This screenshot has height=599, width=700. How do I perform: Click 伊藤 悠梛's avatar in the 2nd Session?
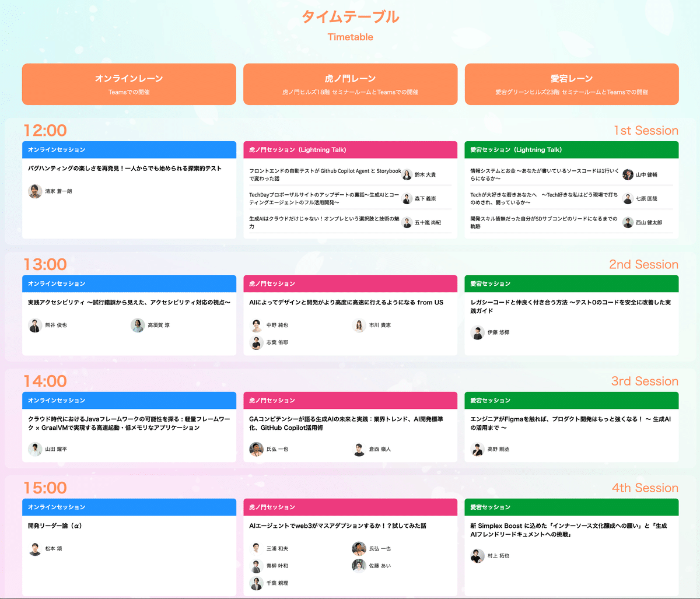click(x=477, y=332)
